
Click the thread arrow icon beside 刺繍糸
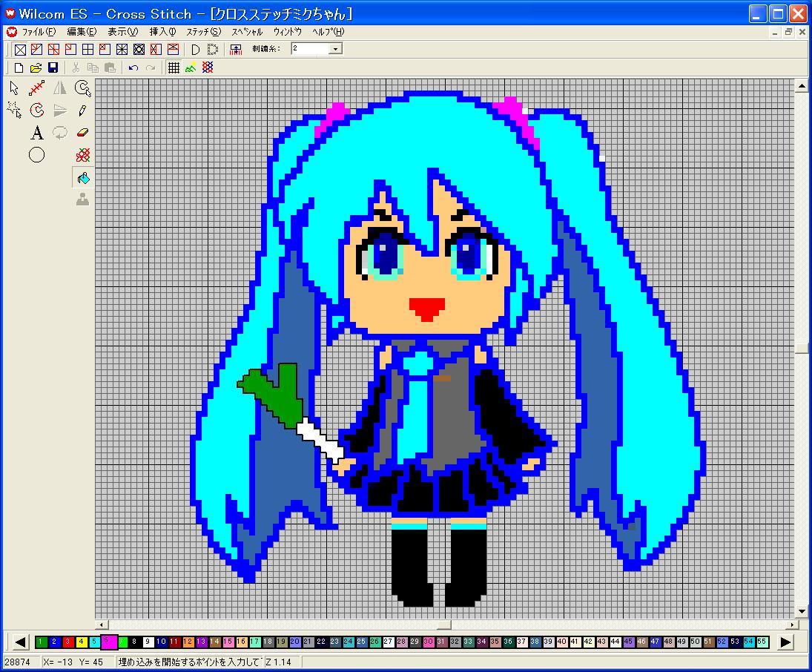(x=236, y=50)
